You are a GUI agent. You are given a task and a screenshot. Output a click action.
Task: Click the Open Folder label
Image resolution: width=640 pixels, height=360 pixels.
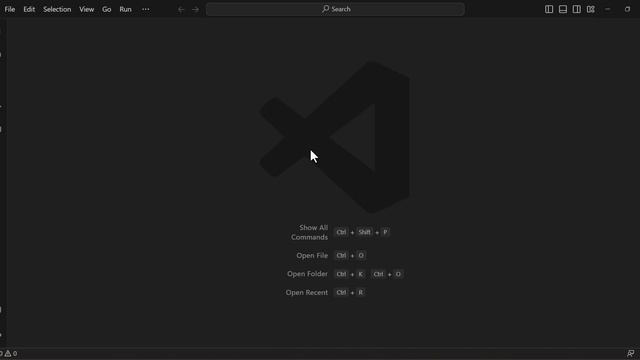pyautogui.click(x=307, y=274)
